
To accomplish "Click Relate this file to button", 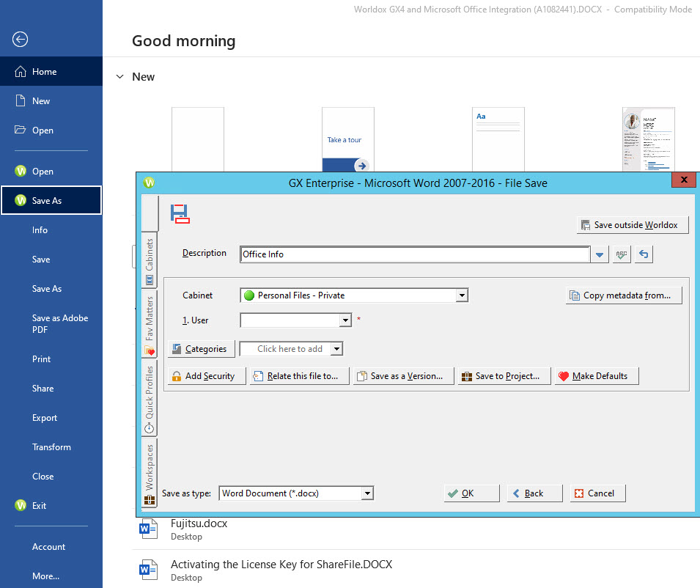I will coord(300,376).
